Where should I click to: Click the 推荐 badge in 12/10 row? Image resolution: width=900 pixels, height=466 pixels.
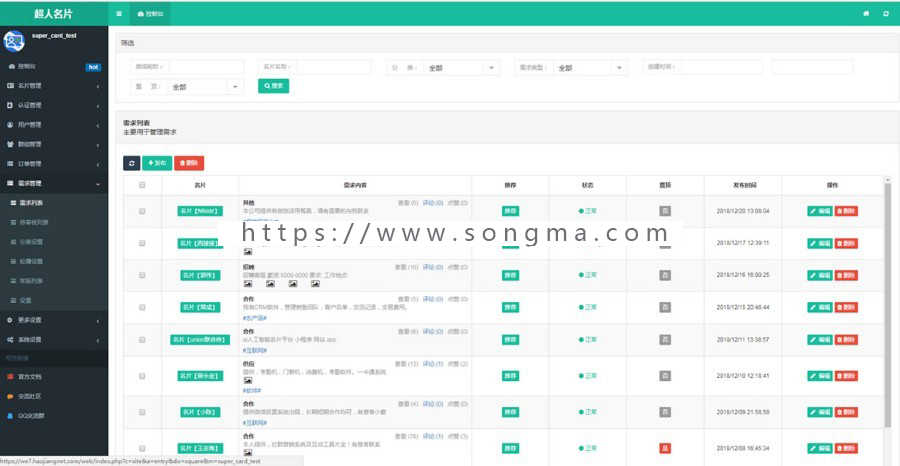tap(510, 376)
